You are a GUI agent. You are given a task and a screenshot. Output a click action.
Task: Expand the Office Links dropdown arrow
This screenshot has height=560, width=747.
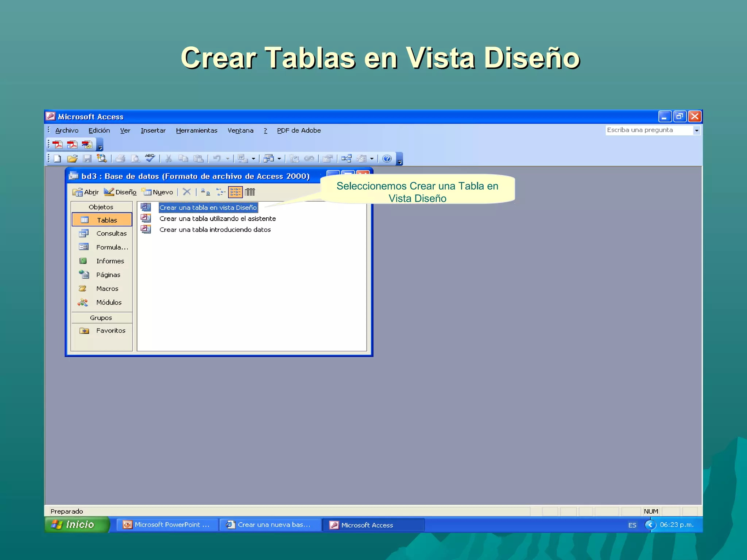(253, 159)
